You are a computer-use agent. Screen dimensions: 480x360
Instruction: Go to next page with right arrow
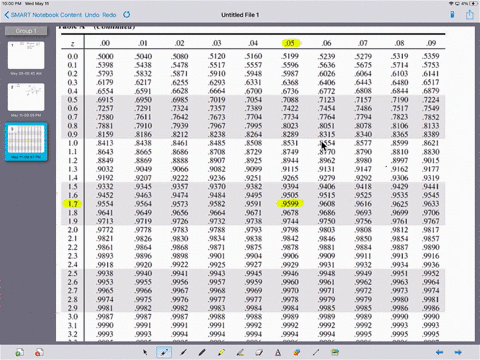pos(458,352)
